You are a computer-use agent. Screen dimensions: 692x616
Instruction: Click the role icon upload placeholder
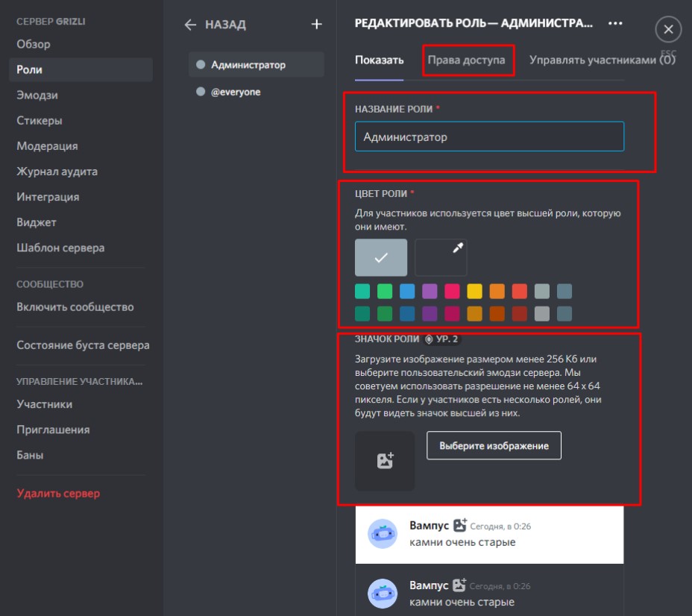click(x=384, y=461)
